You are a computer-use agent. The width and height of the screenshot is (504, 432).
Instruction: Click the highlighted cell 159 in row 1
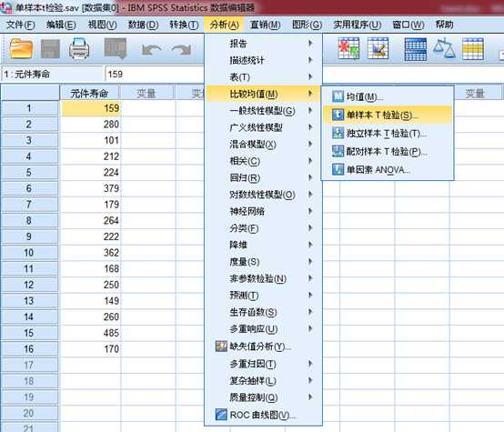(x=91, y=108)
